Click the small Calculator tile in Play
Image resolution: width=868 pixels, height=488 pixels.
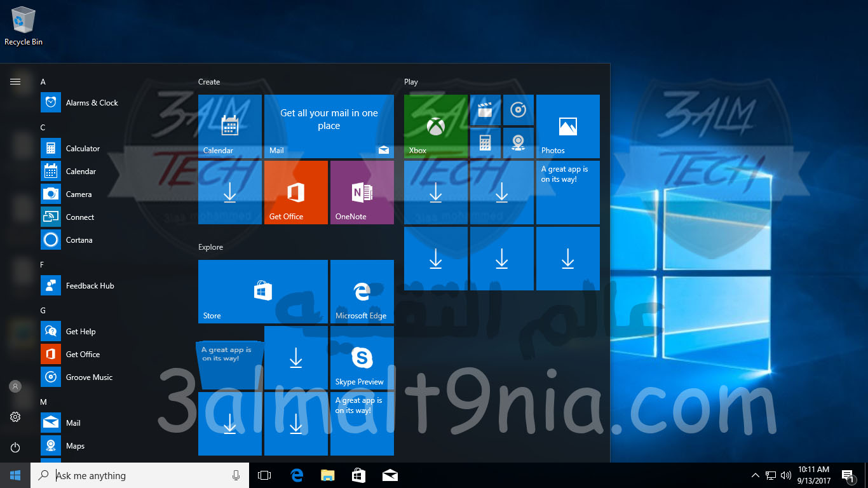click(x=485, y=143)
